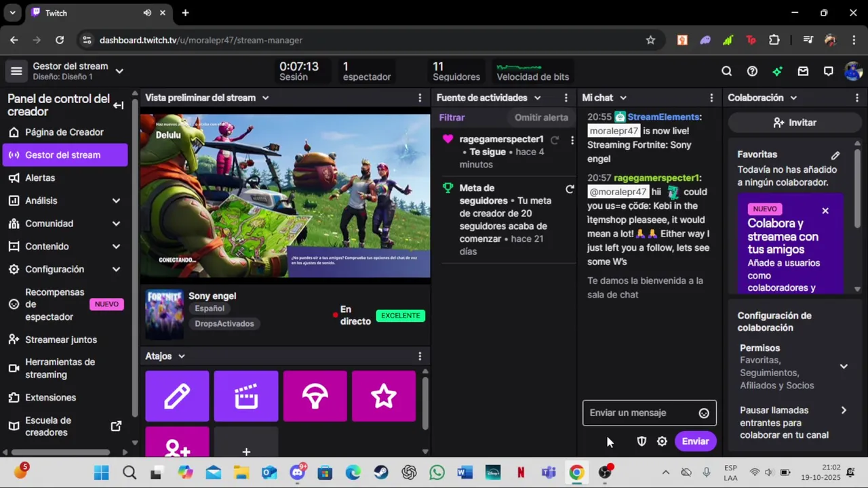
Task: Open Mi chat panel options menu
Action: (x=711, y=98)
